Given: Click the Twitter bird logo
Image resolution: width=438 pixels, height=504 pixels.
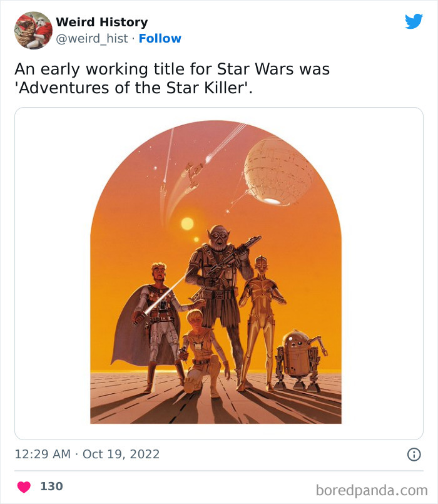Looking at the screenshot, I should tap(414, 22).
